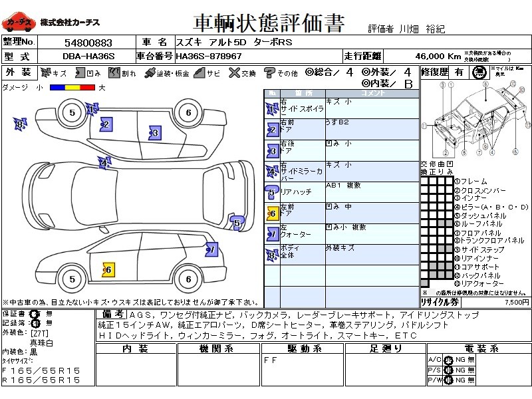
Task: Select damage marker 2 on right front door
Action: tap(106, 124)
